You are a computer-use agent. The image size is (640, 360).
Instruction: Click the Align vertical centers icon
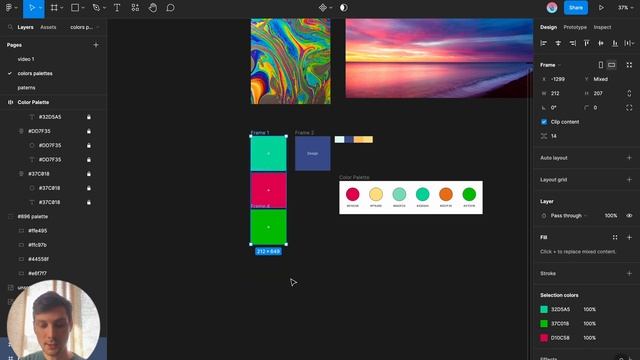point(601,43)
